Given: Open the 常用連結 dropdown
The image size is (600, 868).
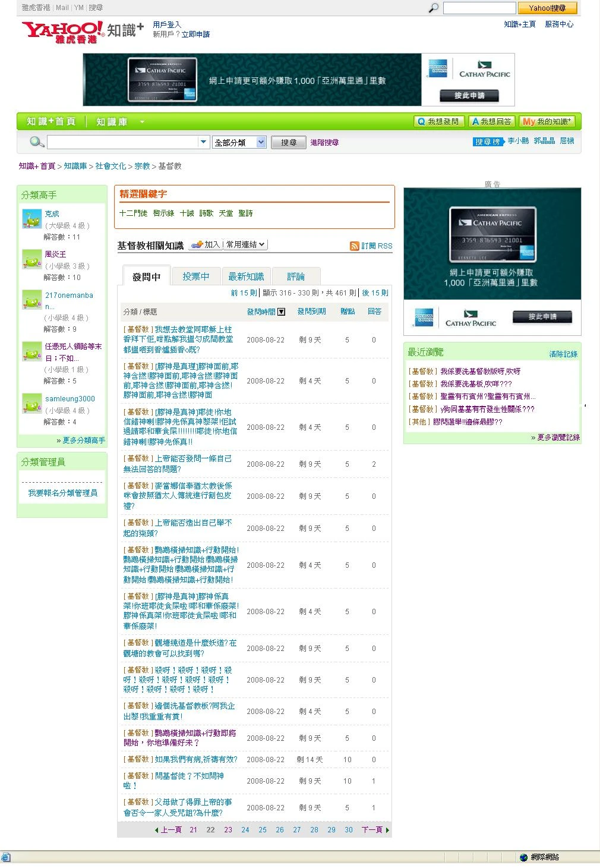Looking at the screenshot, I should (245, 244).
